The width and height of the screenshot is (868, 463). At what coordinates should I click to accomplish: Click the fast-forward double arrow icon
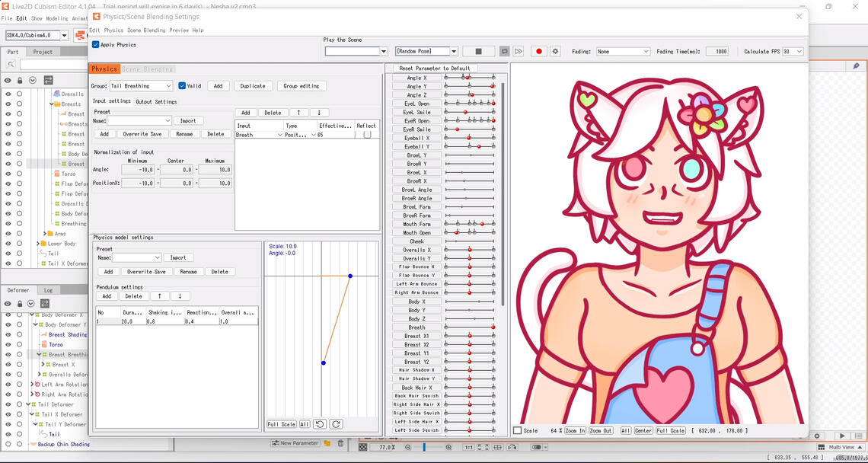pyautogui.click(x=519, y=51)
